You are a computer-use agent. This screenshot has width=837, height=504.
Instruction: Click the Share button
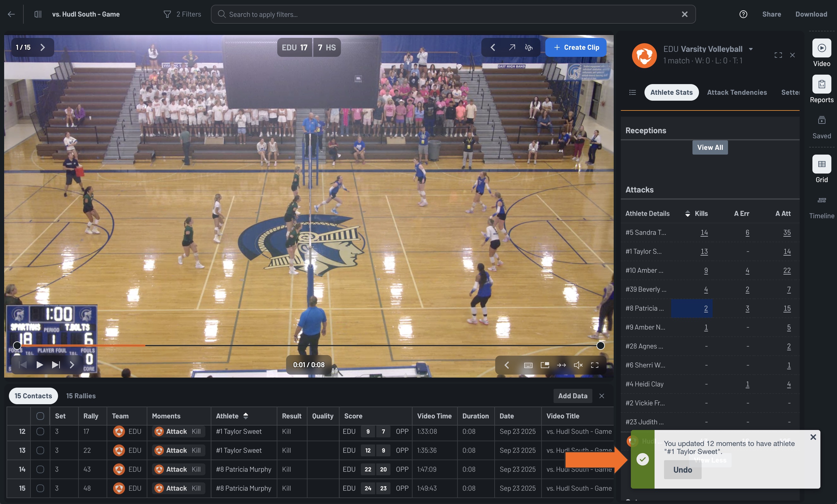tap(772, 14)
